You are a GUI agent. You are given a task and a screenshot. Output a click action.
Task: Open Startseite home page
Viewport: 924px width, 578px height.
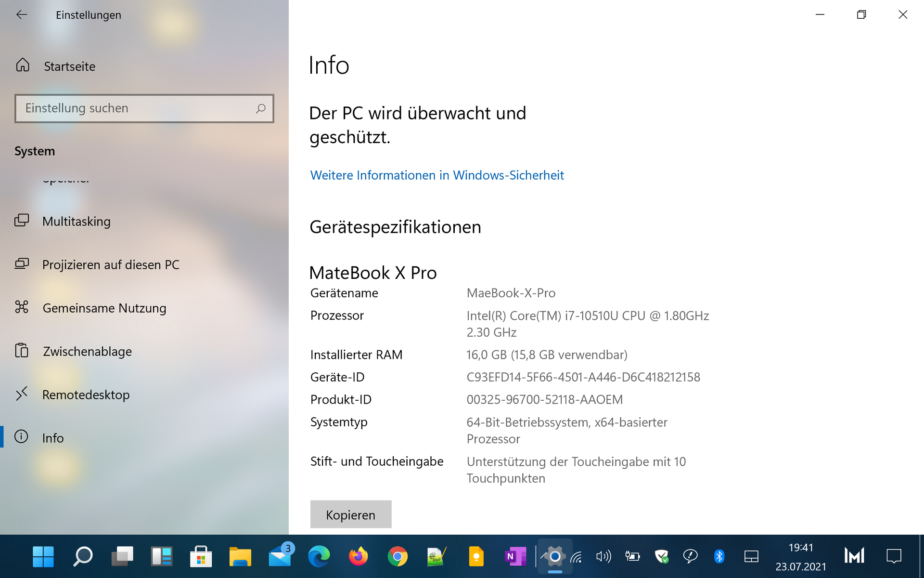point(69,66)
